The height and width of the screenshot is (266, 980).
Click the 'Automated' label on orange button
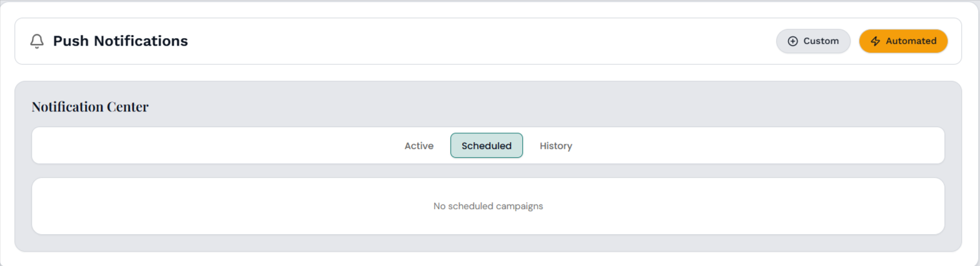coord(911,41)
